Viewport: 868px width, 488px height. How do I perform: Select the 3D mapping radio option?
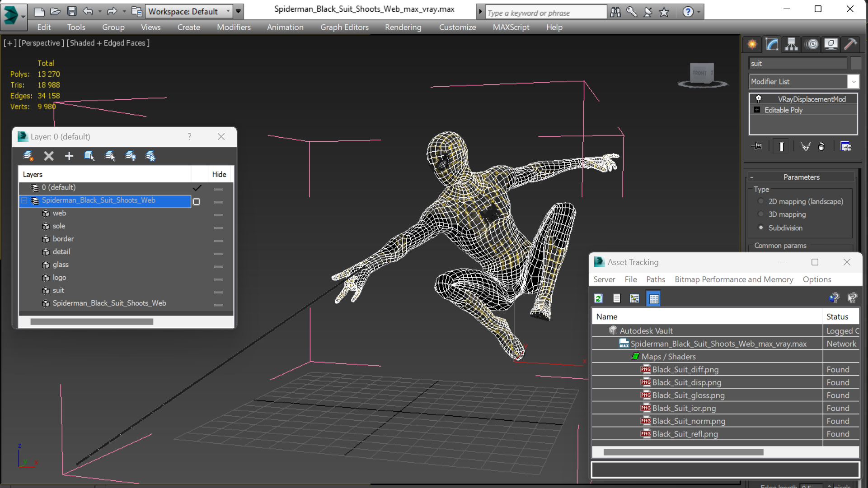click(761, 214)
